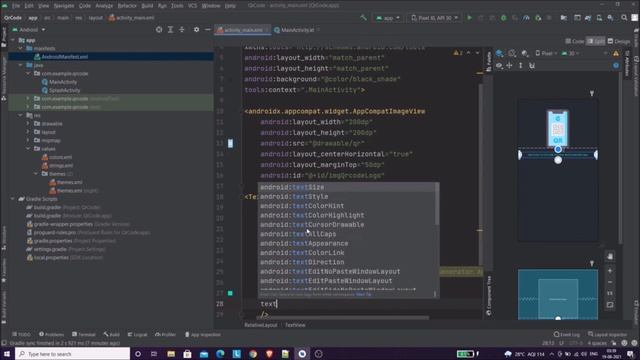Click Expand All icon in Project panel
The width and height of the screenshot is (640, 360).
click(x=170, y=30)
